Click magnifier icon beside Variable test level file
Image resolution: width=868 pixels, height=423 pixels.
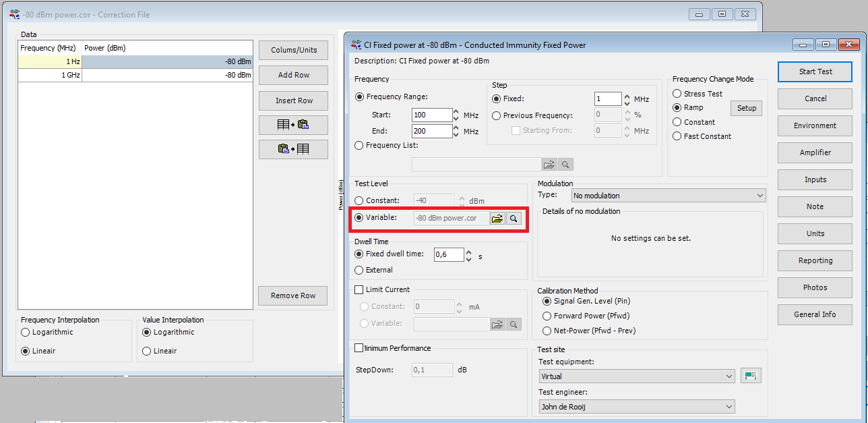pyautogui.click(x=514, y=219)
